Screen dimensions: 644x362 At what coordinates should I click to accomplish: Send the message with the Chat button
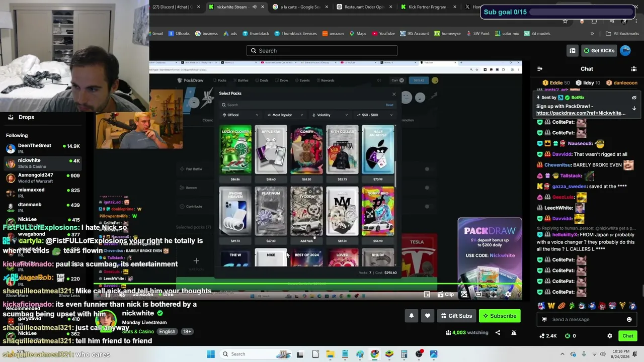point(627,336)
